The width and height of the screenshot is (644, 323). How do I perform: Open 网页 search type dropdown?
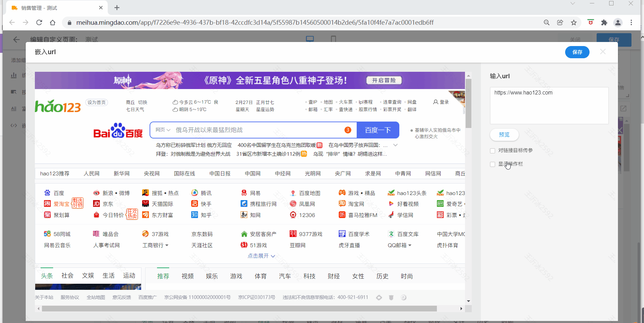click(x=163, y=130)
